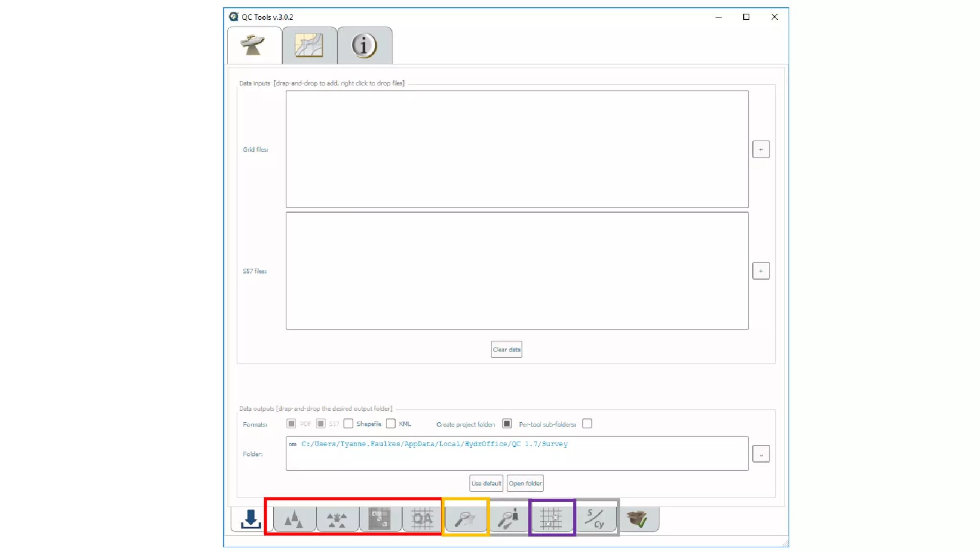The height and width of the screenshot is (553, 980).
Task: Enable Per-tool sub-folders checkbox
Action: pyautogui.click(x=587, y=424)
